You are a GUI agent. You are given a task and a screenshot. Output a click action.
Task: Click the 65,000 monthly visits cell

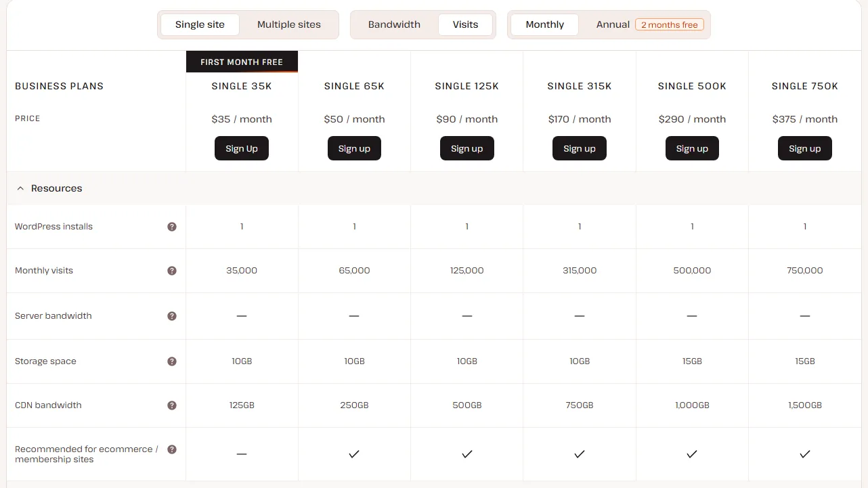pyautogui.click(x=354, y=271)
